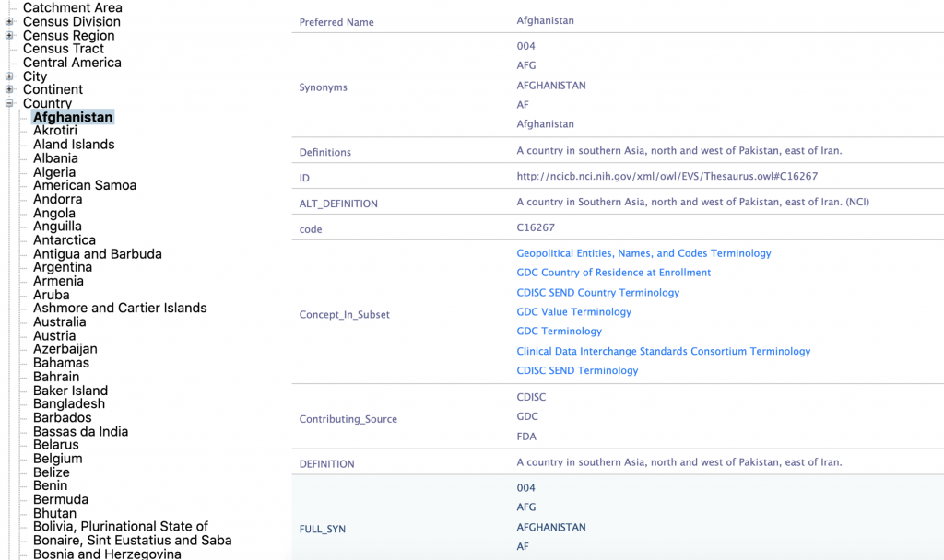Select Albania in the tree

pyautogui.click(x=55, y=158)
